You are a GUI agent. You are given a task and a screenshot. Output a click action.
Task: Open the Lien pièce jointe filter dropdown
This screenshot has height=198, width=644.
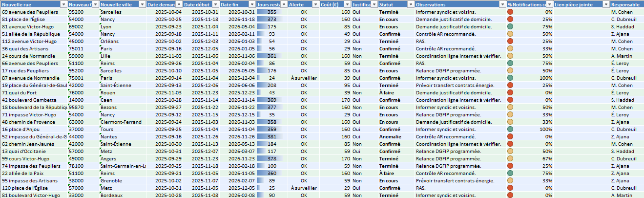click(604, 4)
